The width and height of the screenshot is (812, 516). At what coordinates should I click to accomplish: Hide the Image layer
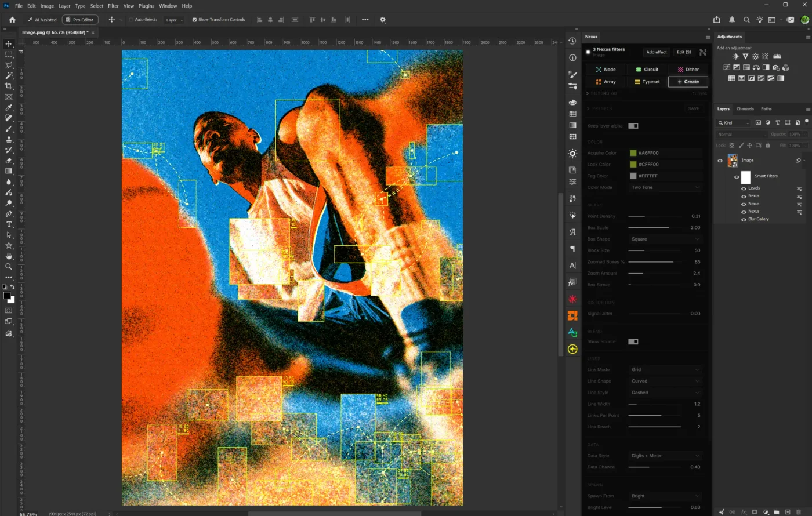click(x=720, y=161)
